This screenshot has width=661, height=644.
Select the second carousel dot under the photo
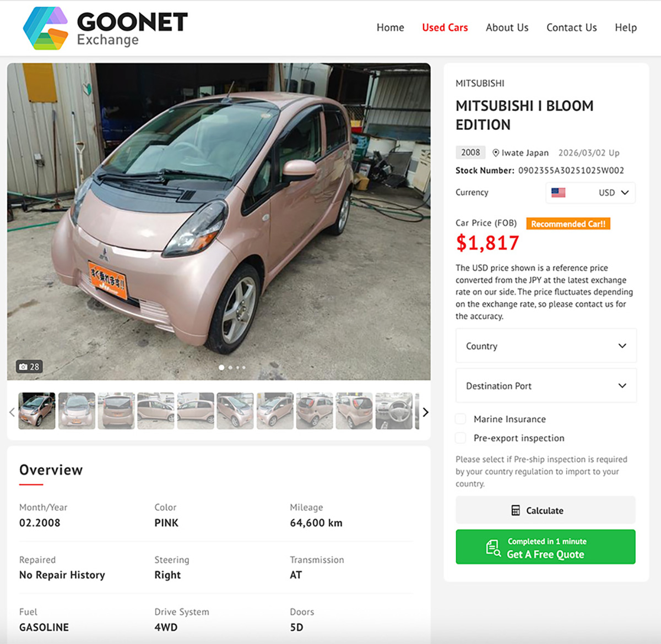click(230, 368)
